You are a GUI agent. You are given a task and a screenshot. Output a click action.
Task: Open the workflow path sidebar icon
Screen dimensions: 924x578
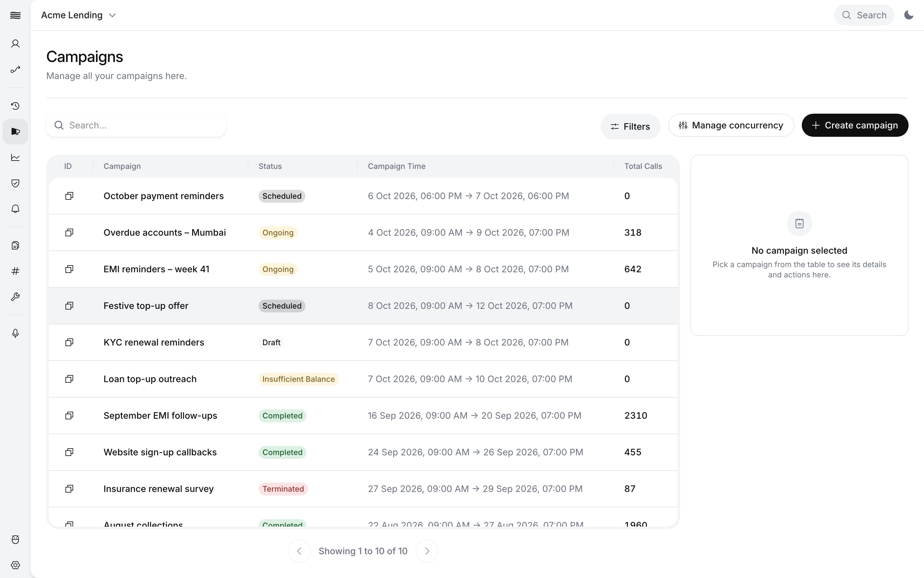point(15,70)
